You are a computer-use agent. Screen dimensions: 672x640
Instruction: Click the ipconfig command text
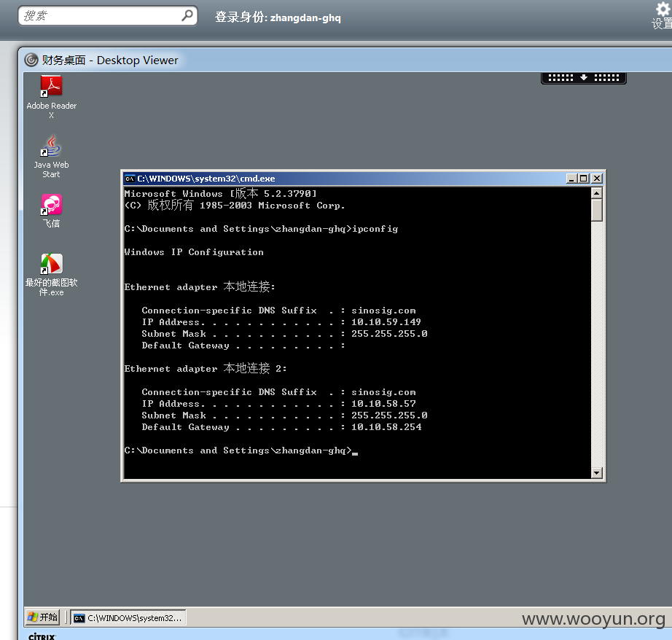[x=375, y=229]
